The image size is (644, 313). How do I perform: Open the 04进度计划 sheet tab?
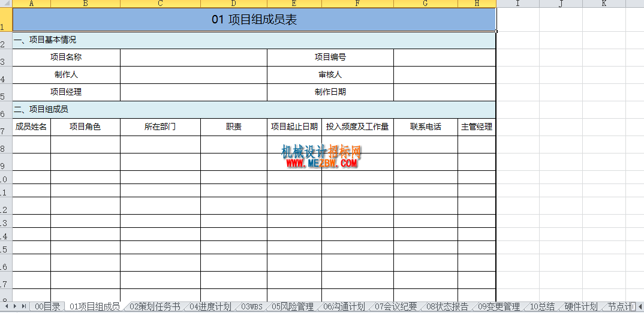[x=210, y=306]
